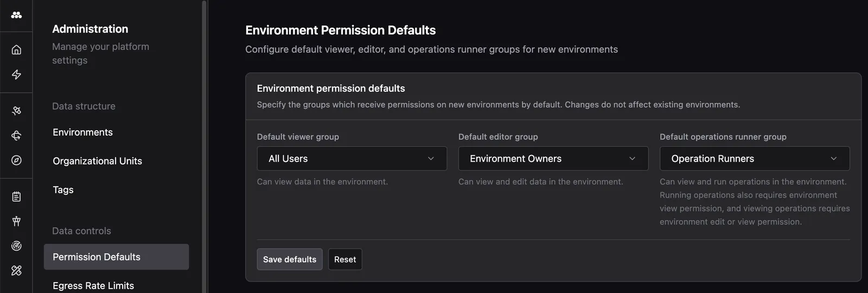The height and width of the screenshot is (293, 868).
Task: Click the 'Data controls' section label
Action: coord(81,231)
